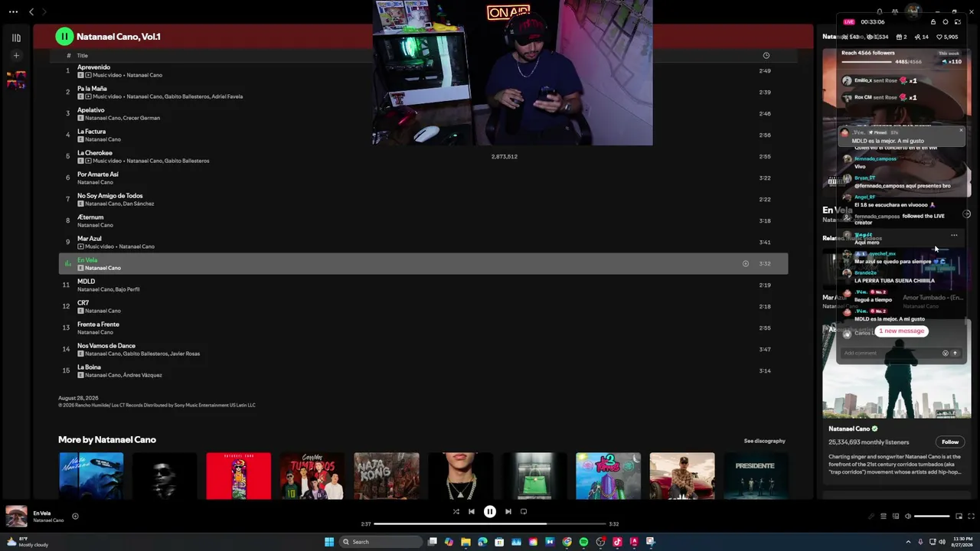
Task: Click the Add comment field in live chat
Action: click(891, 353)
